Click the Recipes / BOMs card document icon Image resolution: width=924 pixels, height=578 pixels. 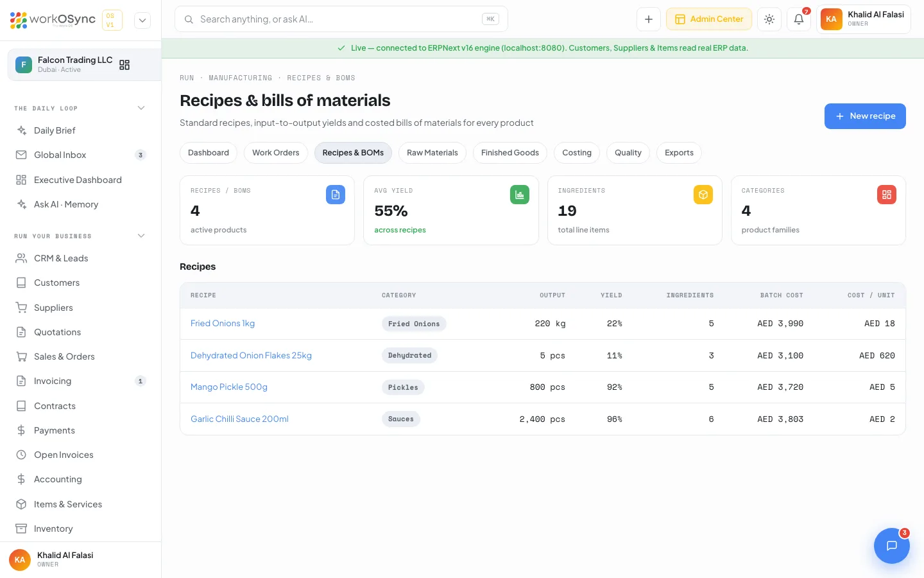[336, 195]
